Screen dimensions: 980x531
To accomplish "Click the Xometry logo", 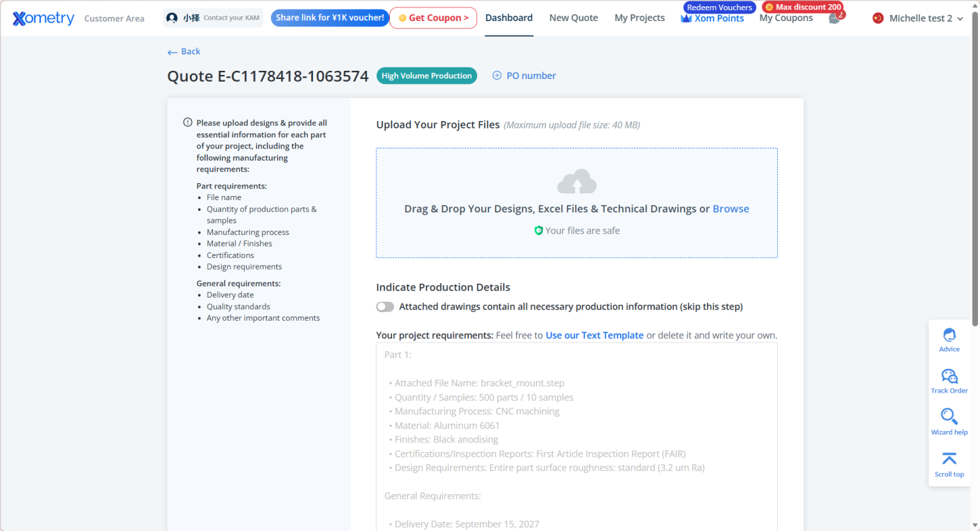I will (x=44, y=18).
